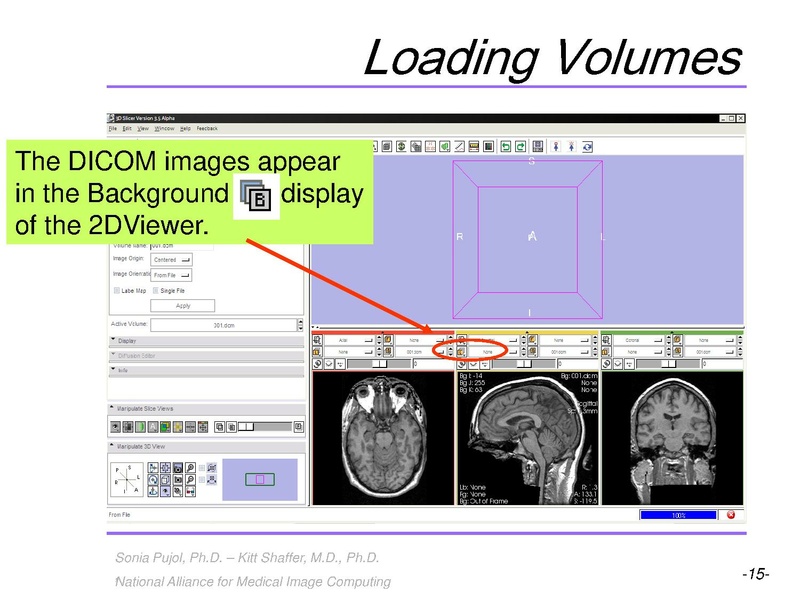The width and height of the screenshot is (800, 600).
Task: Select the zoom tool in Manipulate 3D View
Action: tap(189, 467)
